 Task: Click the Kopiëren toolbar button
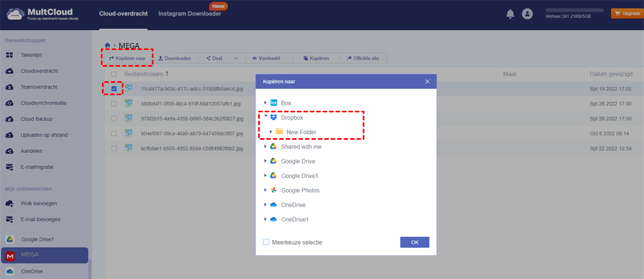pos(316,58)
